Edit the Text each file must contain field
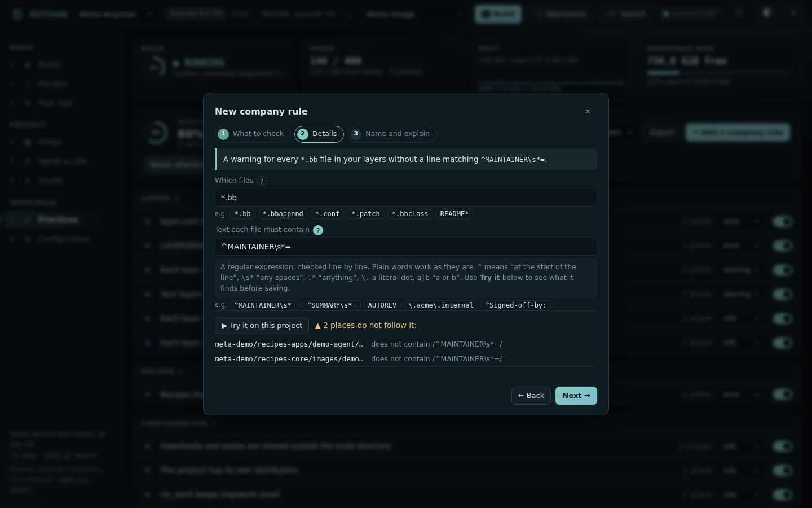This screenshot has width=812, height=508. click(406, 247)
